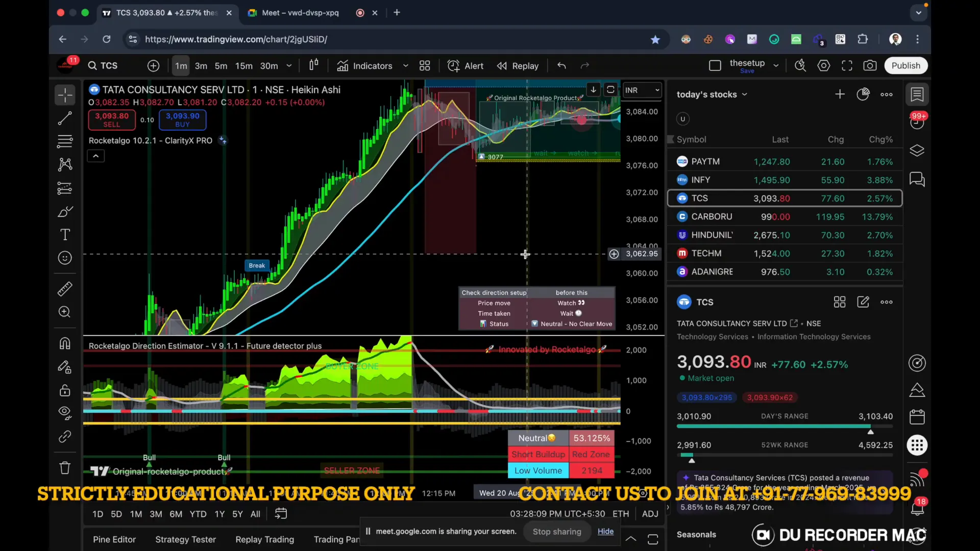
Task: Select the YTD date range
Action: 198,514
